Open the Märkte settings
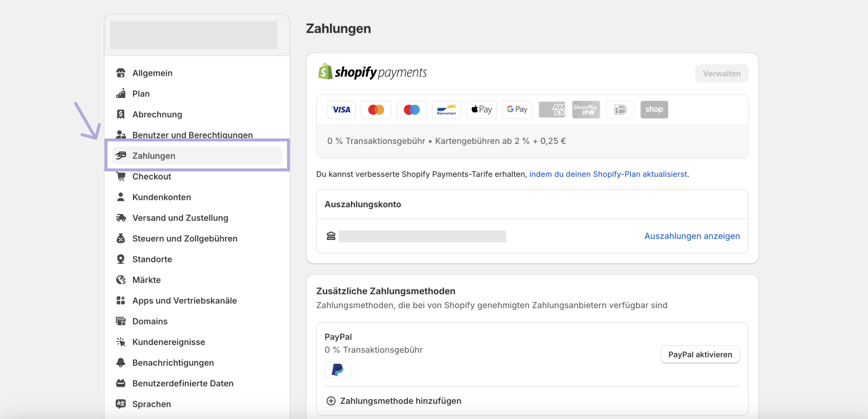This screenshot has height=419, width=868. (197, 280)
